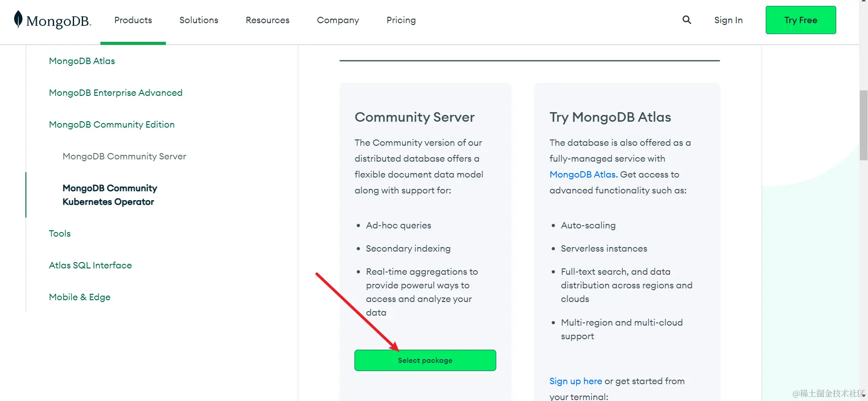
Task: Open the Company menu
Action: [338, 20]
